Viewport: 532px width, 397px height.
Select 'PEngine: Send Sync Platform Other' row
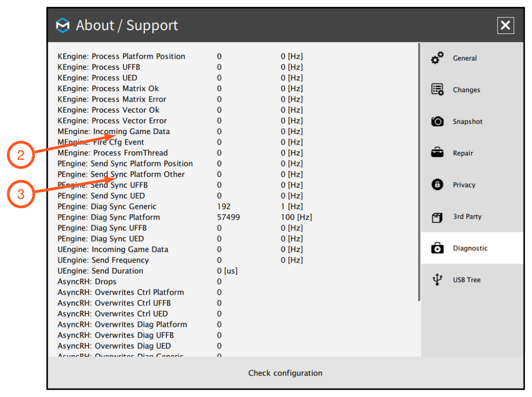(180, 174)
